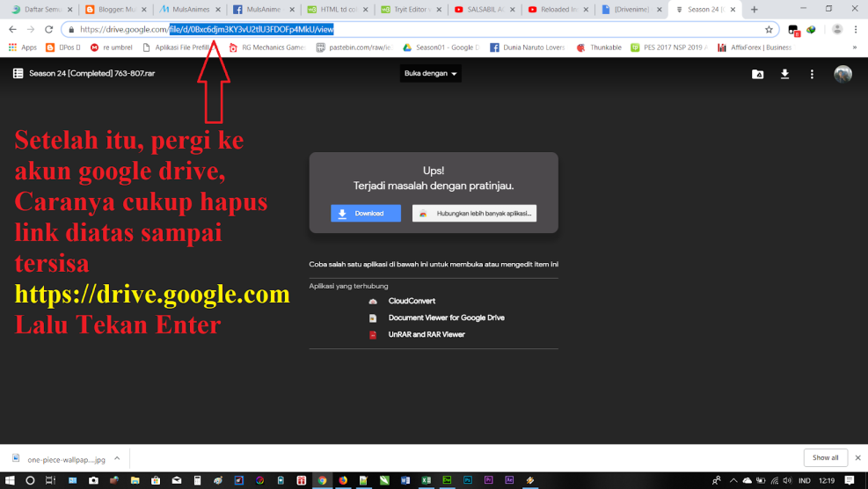Close the downloads bar

point(857,458)
